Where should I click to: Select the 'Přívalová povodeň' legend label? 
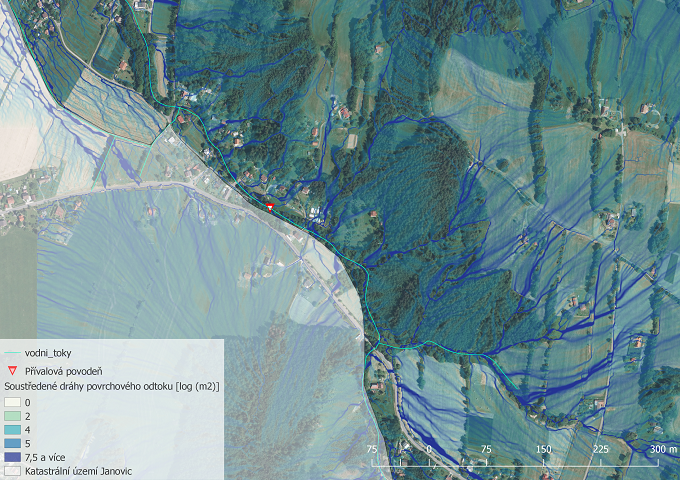(64, 371)
